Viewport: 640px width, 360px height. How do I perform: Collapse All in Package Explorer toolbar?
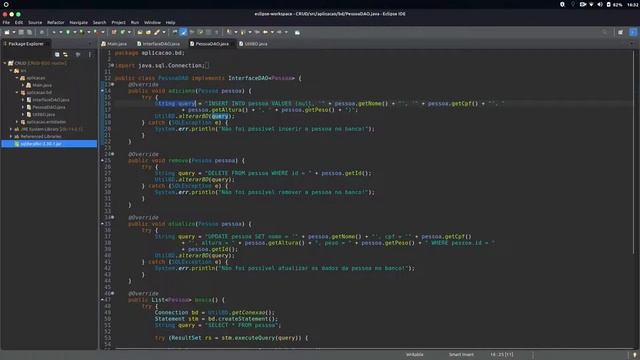coord(57,54)
